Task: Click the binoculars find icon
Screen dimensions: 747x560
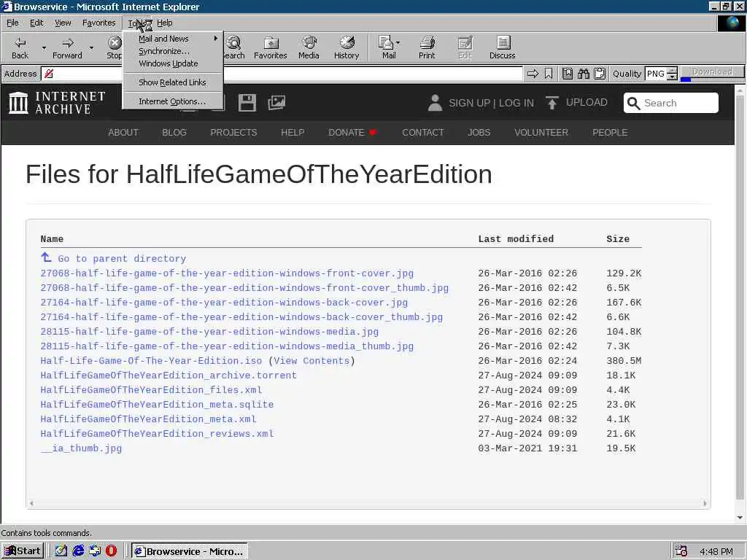Action: click(x=583, y=74)
